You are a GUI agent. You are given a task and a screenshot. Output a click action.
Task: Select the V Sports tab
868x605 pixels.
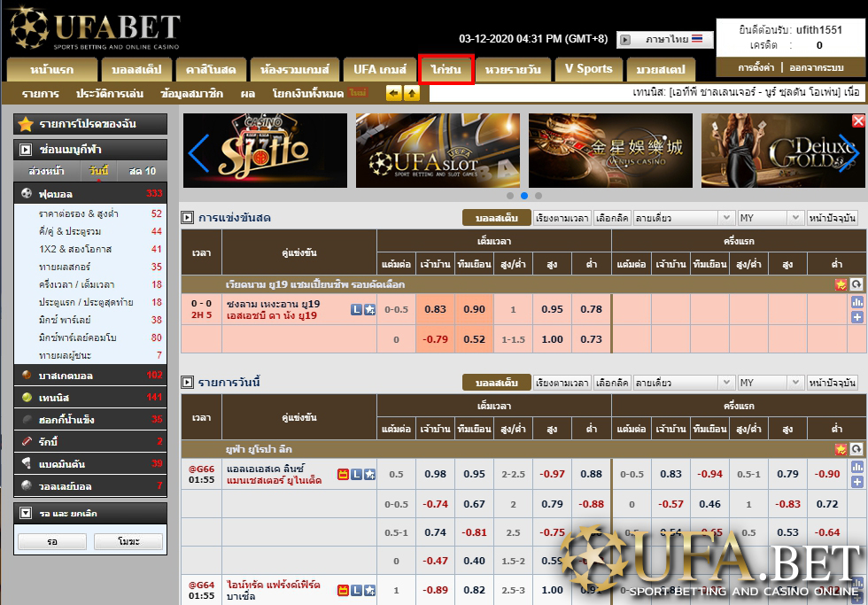coord(588,70)
